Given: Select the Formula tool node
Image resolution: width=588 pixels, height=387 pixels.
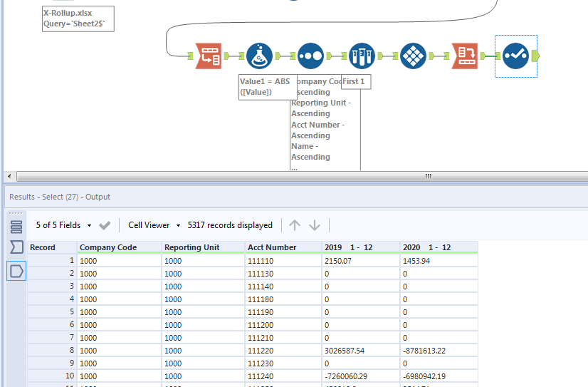Looking at the screenshot, I should pyautogui.click(x=259, y=56).
